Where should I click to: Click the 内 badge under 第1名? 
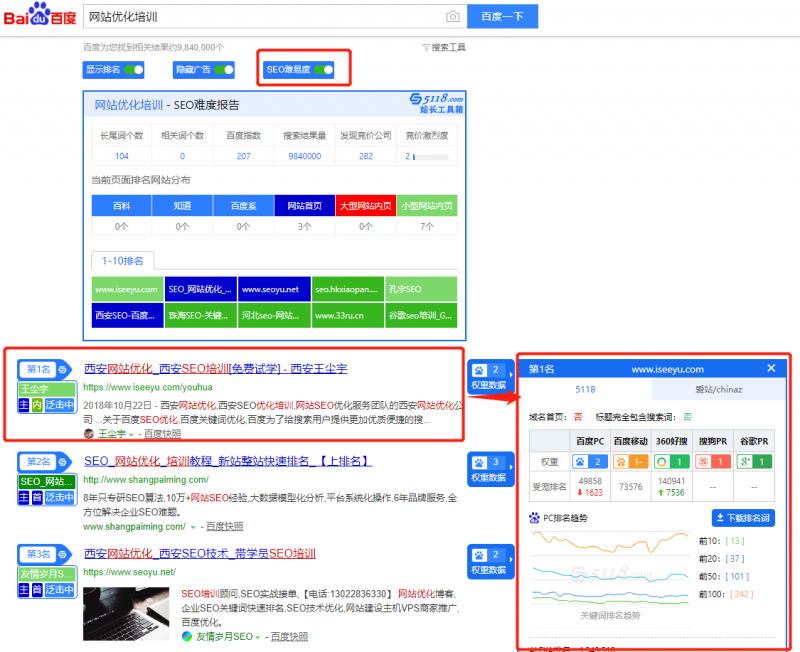coord(37,405)
